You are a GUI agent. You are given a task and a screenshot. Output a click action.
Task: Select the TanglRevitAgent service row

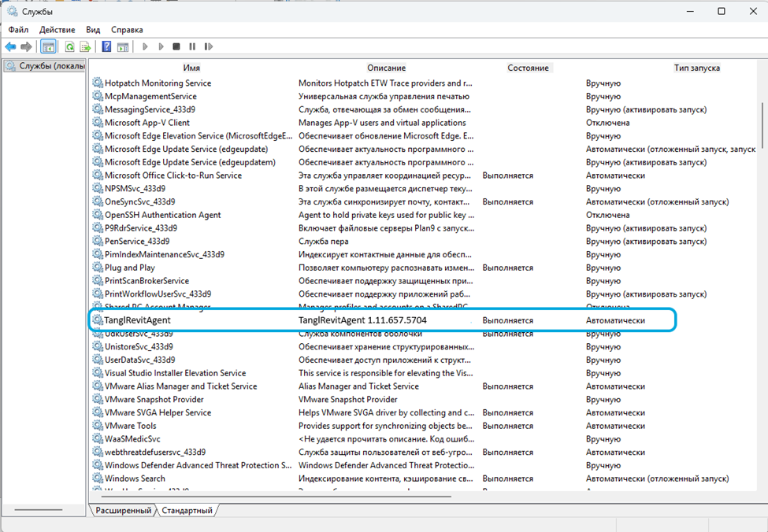[138, 320]
